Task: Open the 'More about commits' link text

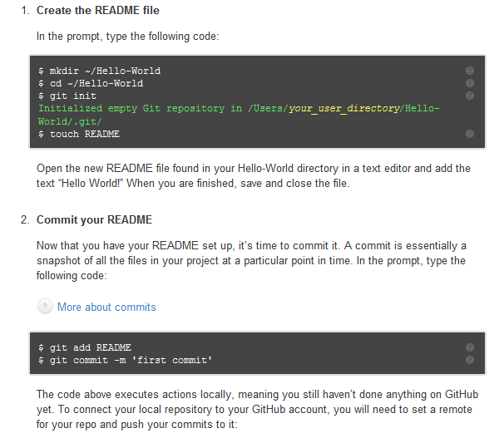Action: coord(106,307)
